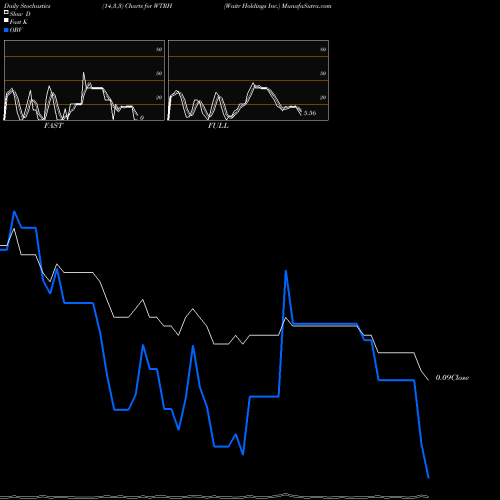Click the '5.56' value in FULL chart
Viewport: 500px width, 500px height.
[310, 113]
